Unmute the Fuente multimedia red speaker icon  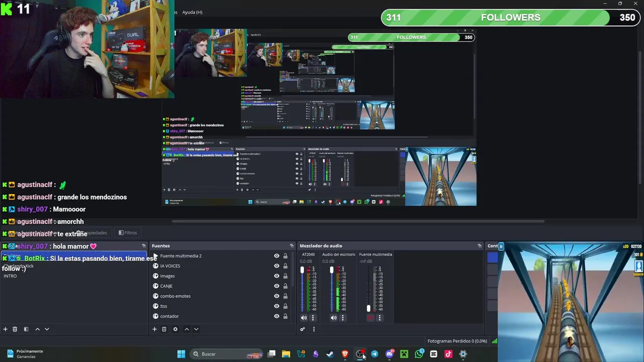click(370, 318)
